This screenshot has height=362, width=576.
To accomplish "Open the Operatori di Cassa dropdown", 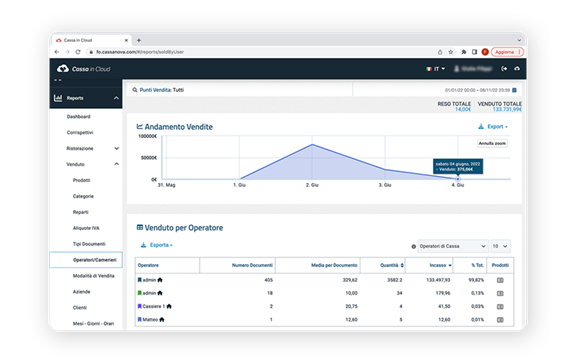I will pos(453,246).
